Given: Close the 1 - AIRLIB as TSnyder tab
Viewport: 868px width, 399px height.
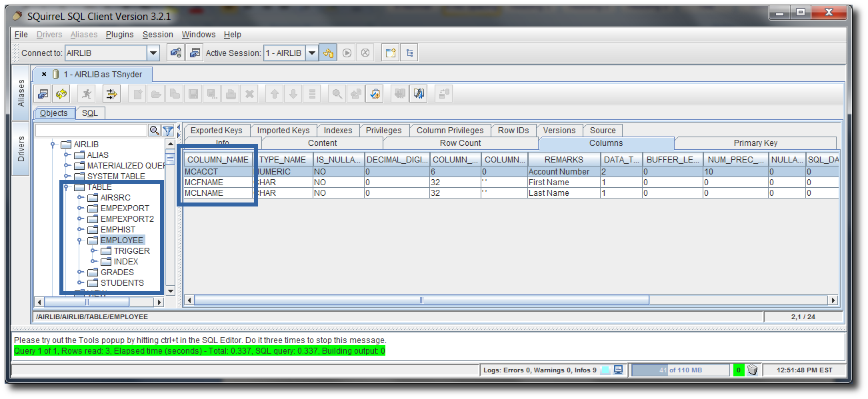Looking at the screenshot, I should (x=44, y=75).
